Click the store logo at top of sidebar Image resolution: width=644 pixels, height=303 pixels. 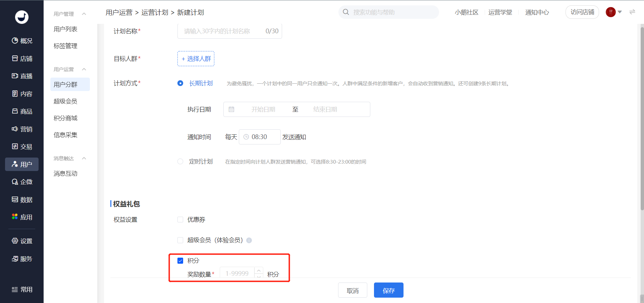[x=22, y=17]
